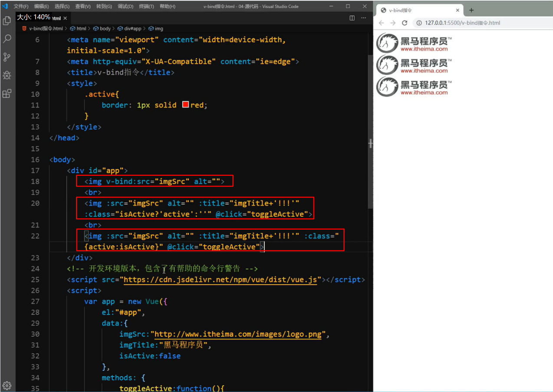Click the .active{ CSS selector line
The image size is (553, 392).
coord(102,94)
